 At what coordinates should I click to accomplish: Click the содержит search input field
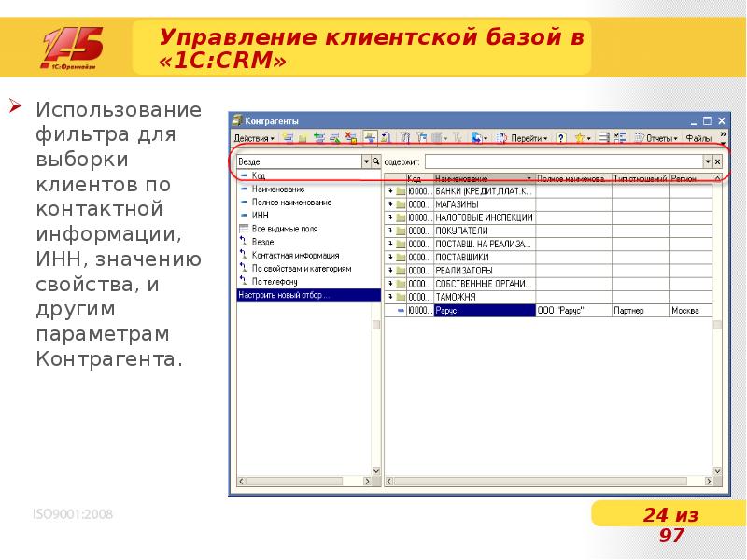(560, 161)
